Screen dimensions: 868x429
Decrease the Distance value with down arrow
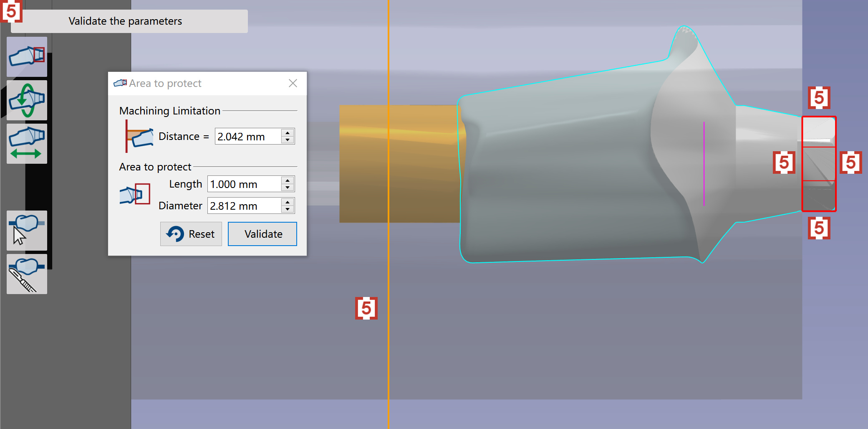[288, 140]
